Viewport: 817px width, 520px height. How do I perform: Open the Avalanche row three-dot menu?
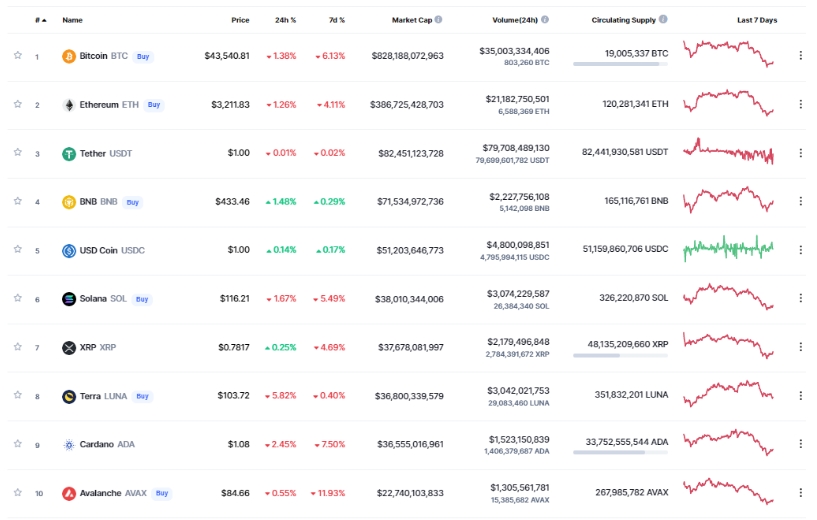click(800, 492)
